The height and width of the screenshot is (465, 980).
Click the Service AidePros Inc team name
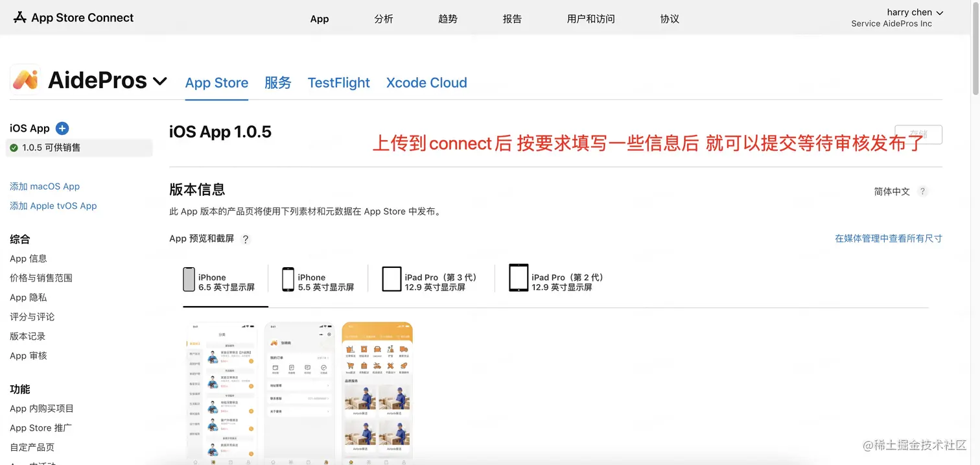891,24
